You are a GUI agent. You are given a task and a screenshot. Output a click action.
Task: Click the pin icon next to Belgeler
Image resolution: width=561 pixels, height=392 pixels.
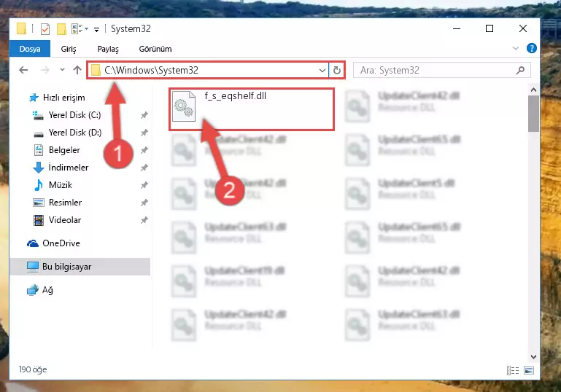tap(144, 150)
